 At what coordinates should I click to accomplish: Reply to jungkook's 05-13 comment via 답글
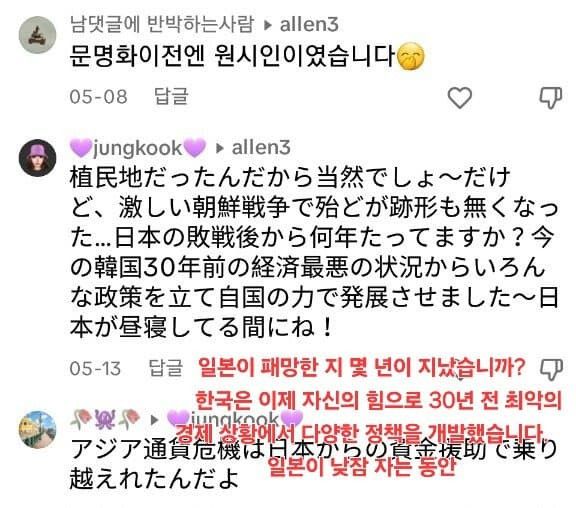click(166, 368)
